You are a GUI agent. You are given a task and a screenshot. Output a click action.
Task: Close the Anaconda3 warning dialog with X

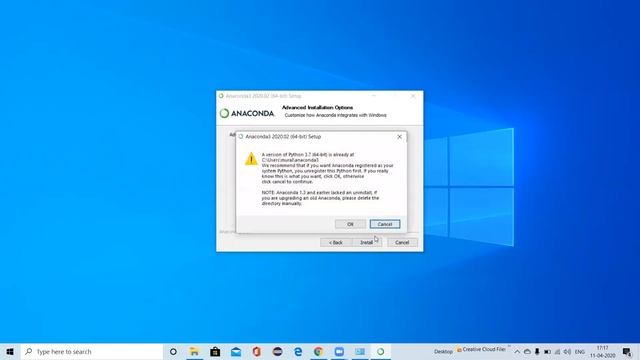tap(400, 137)
